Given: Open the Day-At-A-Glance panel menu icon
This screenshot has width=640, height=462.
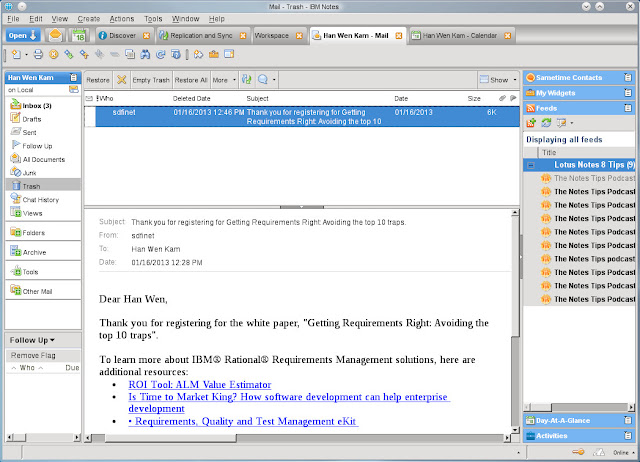Looking at the screenshot, I should (x=628, y=420).
